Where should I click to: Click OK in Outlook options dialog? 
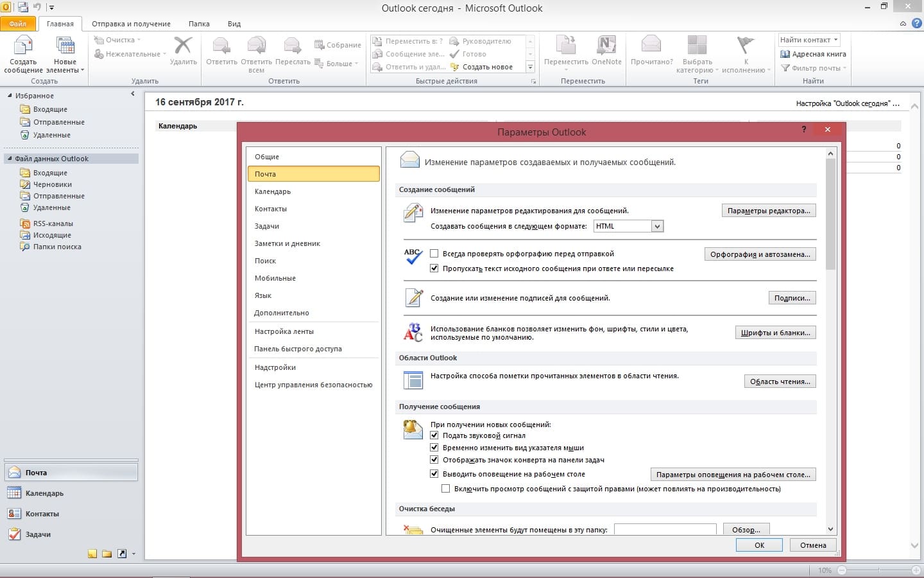coord(759,545)
